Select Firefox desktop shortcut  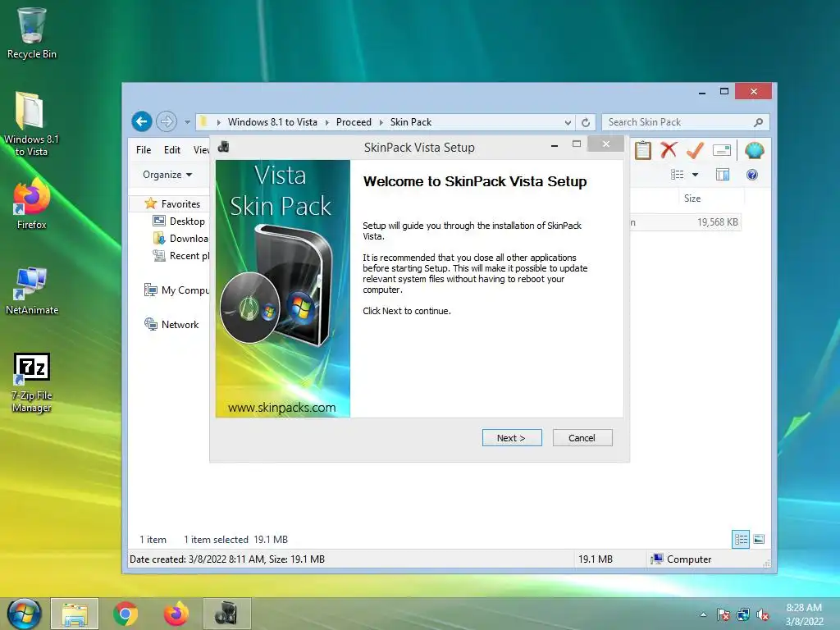click(32, 204)
